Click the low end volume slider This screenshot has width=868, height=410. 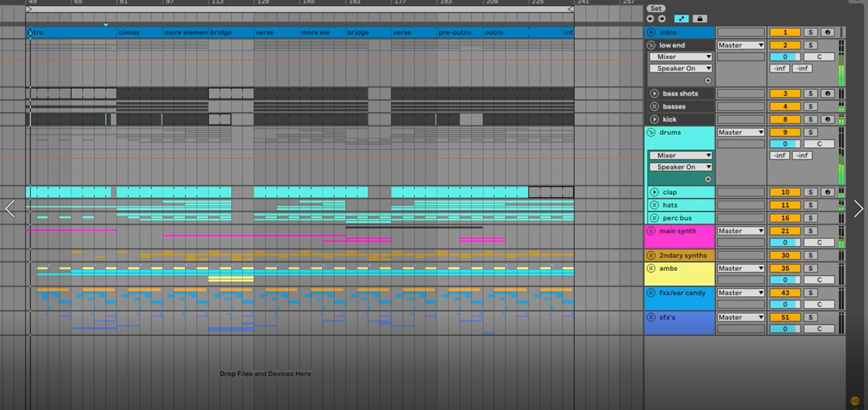click(785, 57)
